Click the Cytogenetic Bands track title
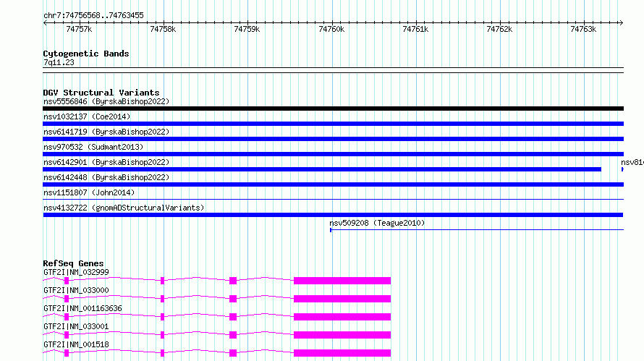644x361 pixels. click(x=86, y=54)
